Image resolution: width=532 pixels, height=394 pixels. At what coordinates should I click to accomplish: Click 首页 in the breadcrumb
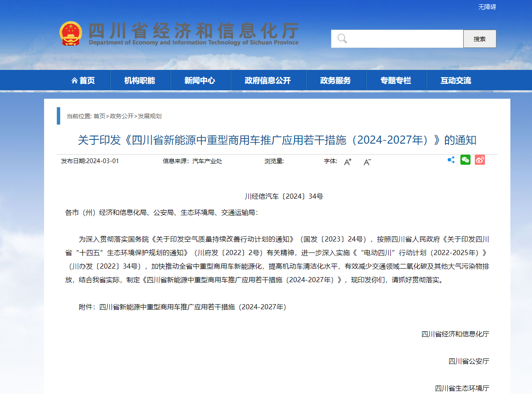pyautogui.click(x=99, y=116)
